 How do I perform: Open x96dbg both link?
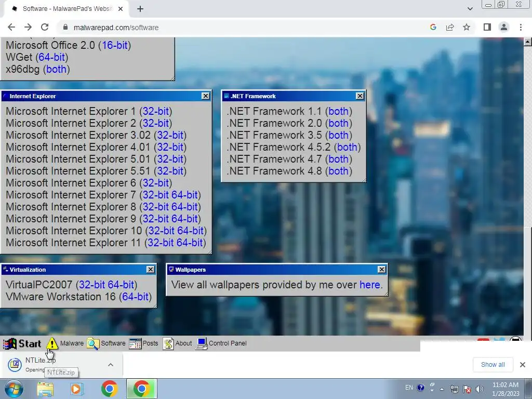coord(56,69)
